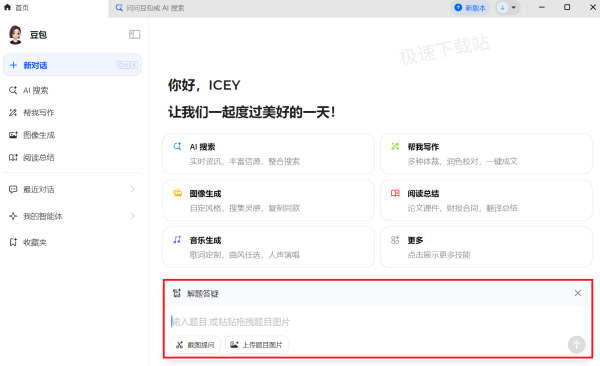Click the 最近对话 chat bubble icon
600x366 pixels.
pyautogui.click(x=13, y=189)
